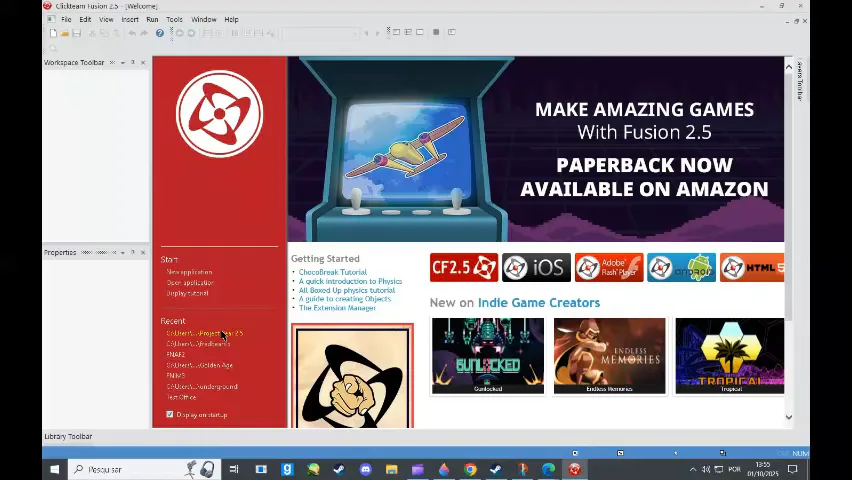Open Google Chrome from the taskbar

470,469
